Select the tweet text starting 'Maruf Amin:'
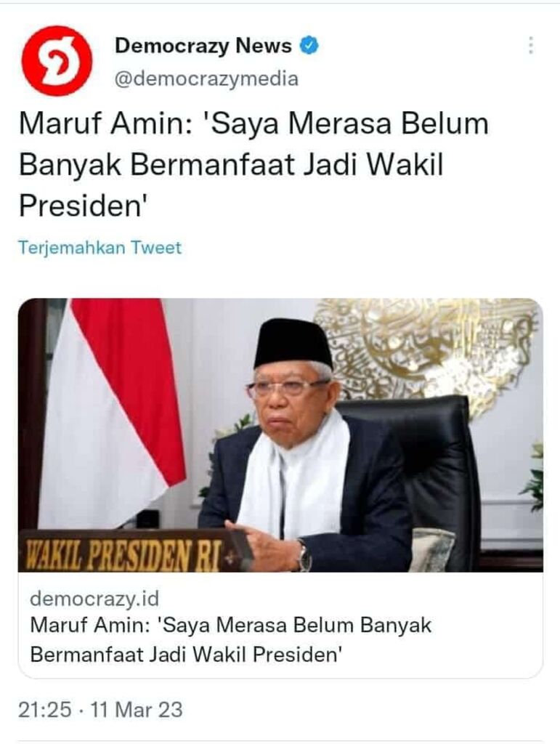Image resolution: width=560 pixels, height=744 pixels. [x=253, y=164]
